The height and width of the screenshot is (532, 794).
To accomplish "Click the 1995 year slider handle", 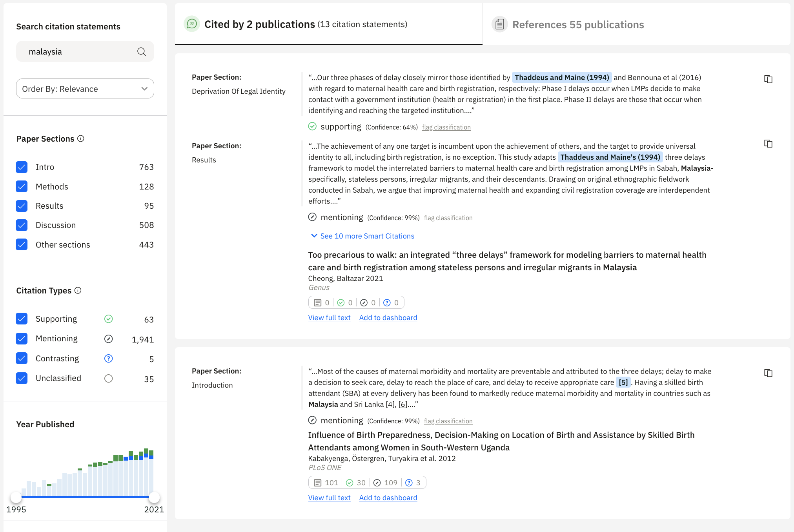I will [16, 497].
